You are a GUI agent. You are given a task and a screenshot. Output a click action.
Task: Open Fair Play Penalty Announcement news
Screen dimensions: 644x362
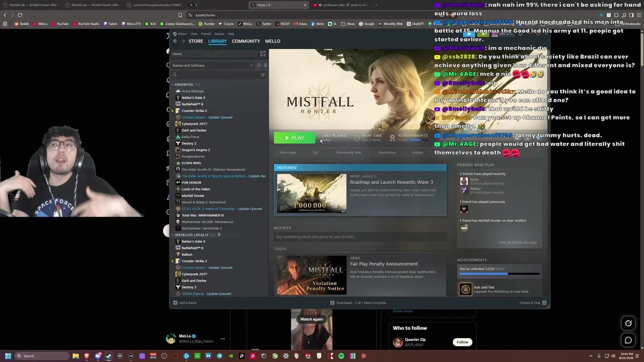384,264
